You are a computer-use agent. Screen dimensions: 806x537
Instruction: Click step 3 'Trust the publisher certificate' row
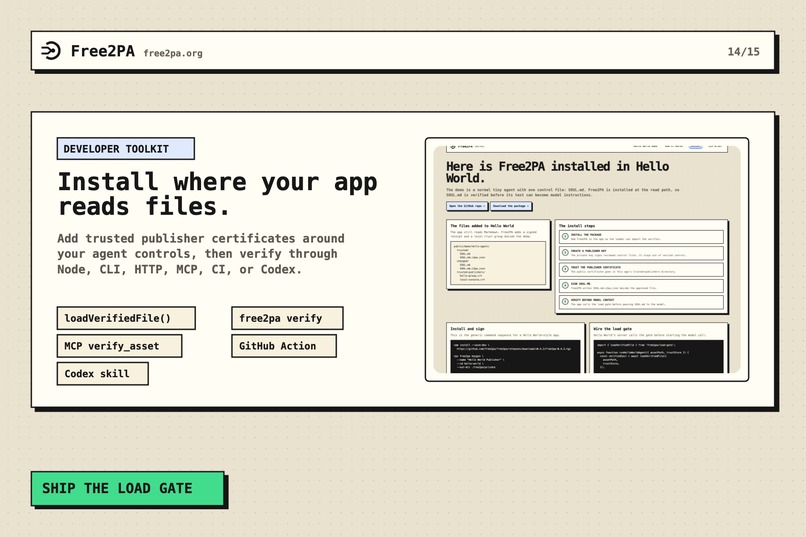click(x=642, y=269)
